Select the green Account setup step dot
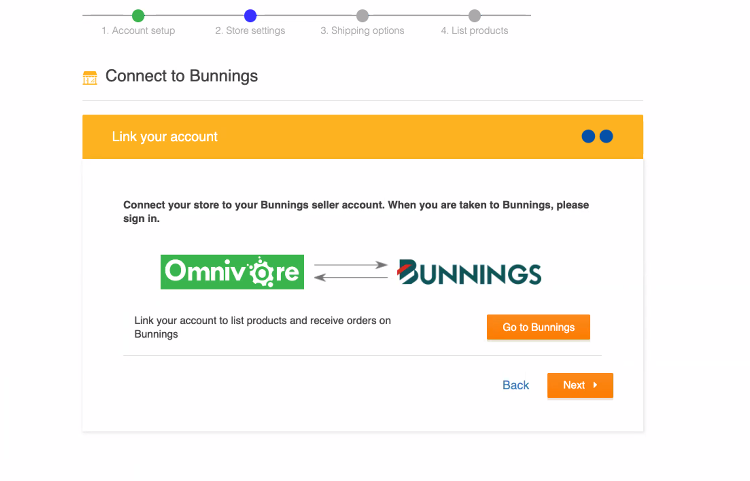Screen dimensions: 750x481 click(x=138, y=16)
